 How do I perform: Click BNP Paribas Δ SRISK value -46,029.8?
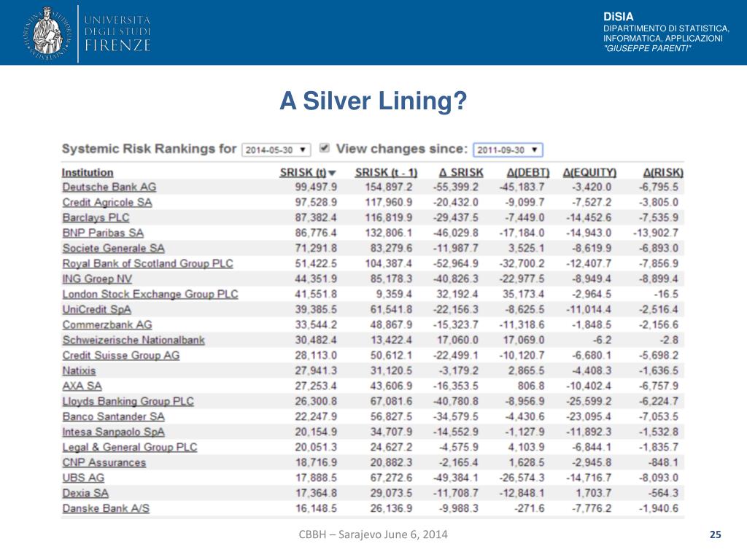(455, 233)
